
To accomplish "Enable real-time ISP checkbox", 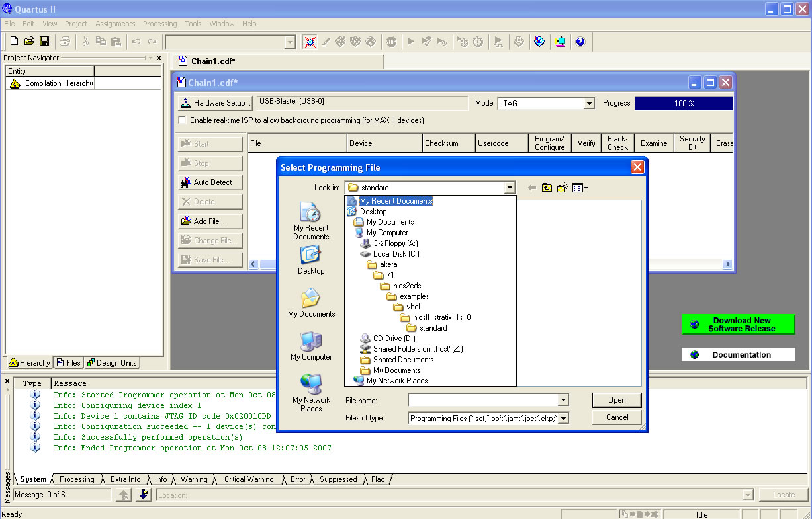I will pos(183,120).
